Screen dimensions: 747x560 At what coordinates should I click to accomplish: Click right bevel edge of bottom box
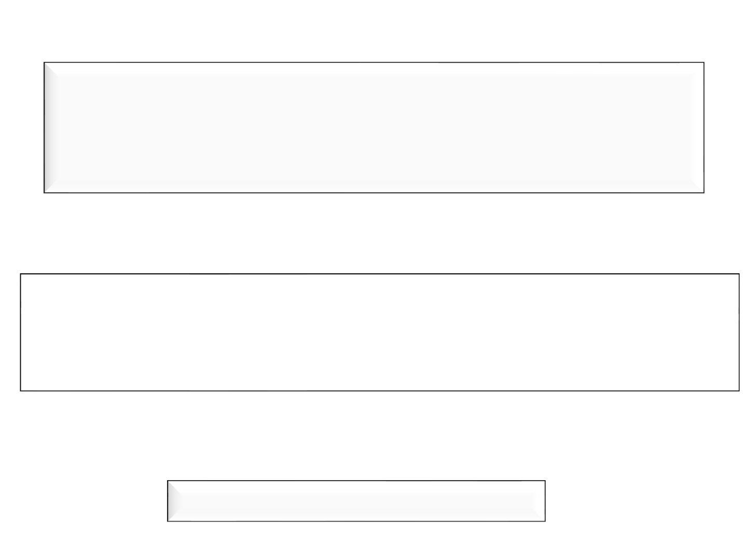541,501
